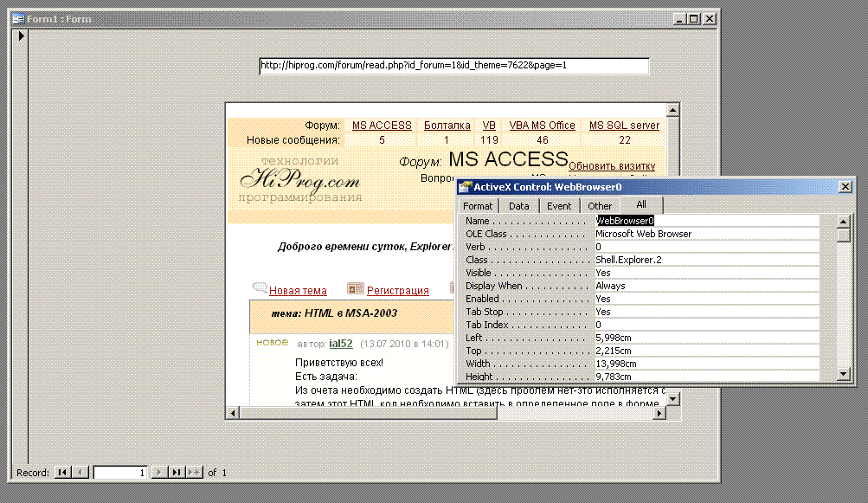Viewport: 868px width, 503px height.
Task: Open the VB forum link
Action: tap(489, 126)
